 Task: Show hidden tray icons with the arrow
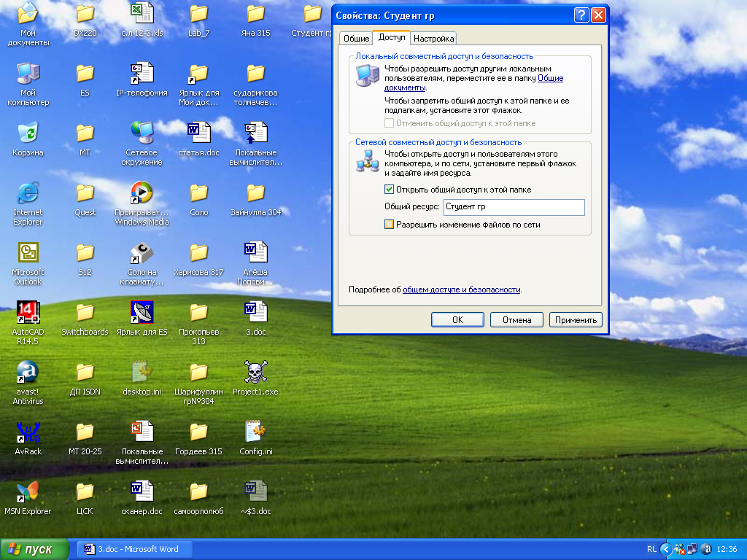pyautogui.click(x=666, y=549)
